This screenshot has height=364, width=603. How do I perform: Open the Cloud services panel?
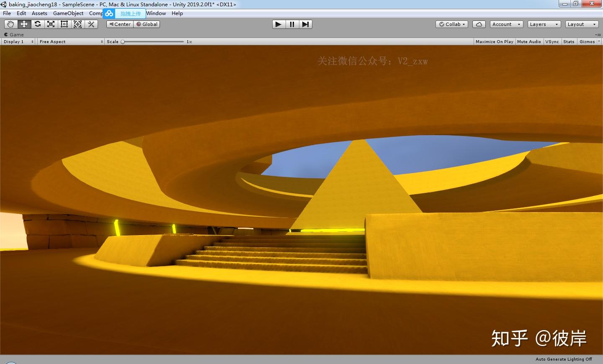(479, 24)
